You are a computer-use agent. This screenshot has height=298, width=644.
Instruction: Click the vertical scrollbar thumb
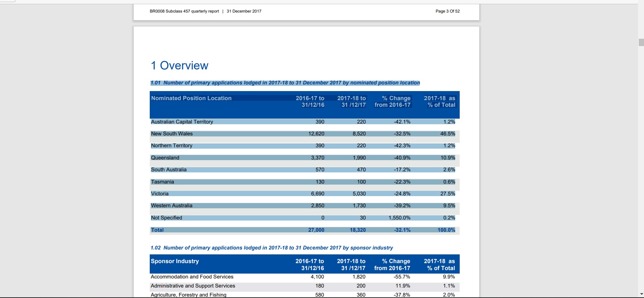point(641,43)
